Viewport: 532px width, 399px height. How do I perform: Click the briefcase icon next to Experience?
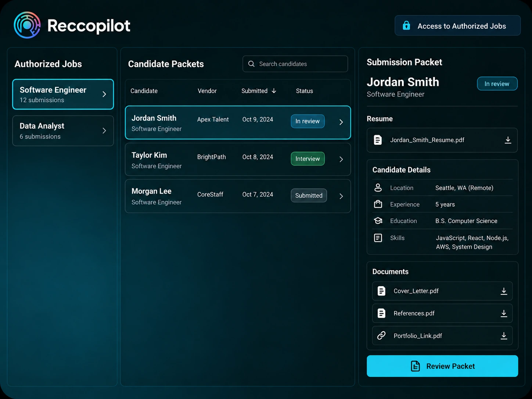coord(378,204)
